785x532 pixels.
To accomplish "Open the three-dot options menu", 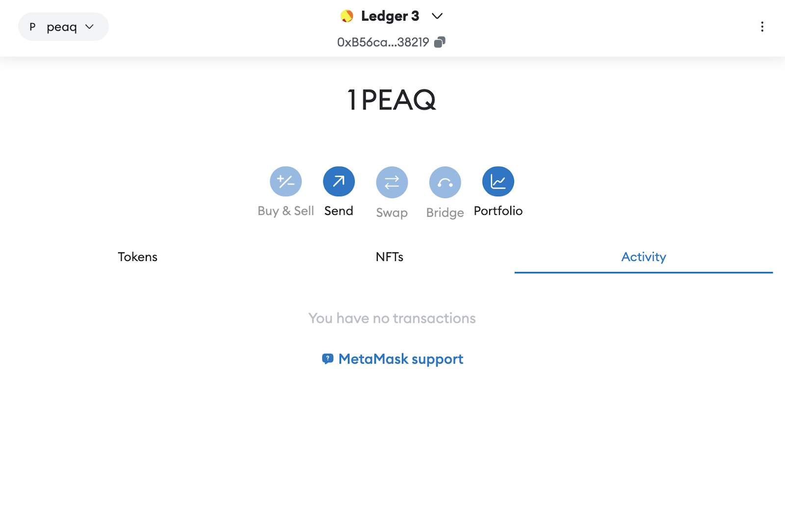I will 762,27.
